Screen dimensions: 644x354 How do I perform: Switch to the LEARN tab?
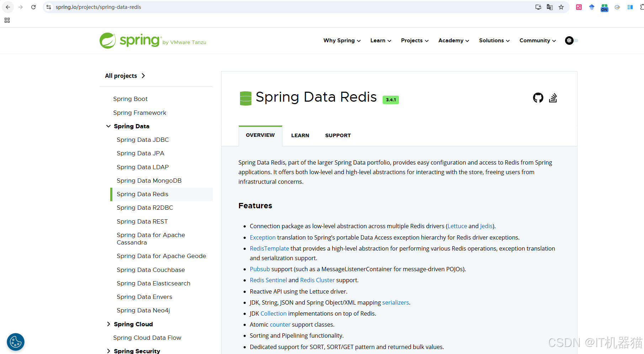300,135
